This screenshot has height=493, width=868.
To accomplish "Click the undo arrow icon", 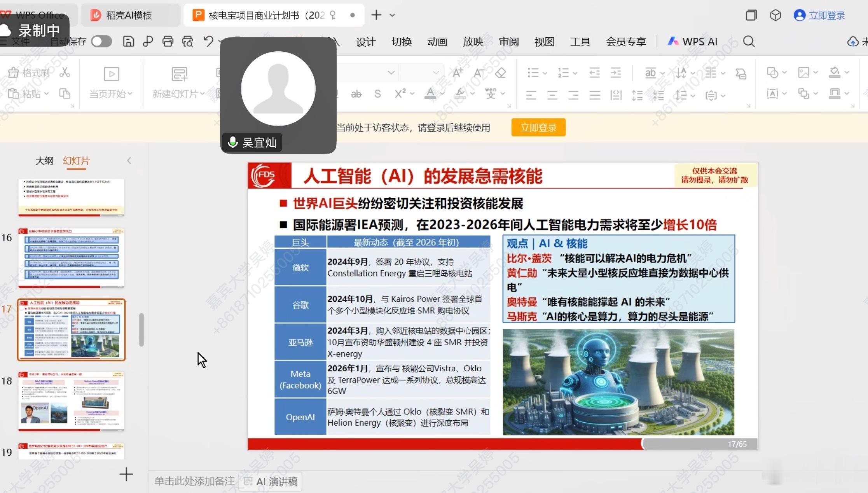I will [209, 41].
